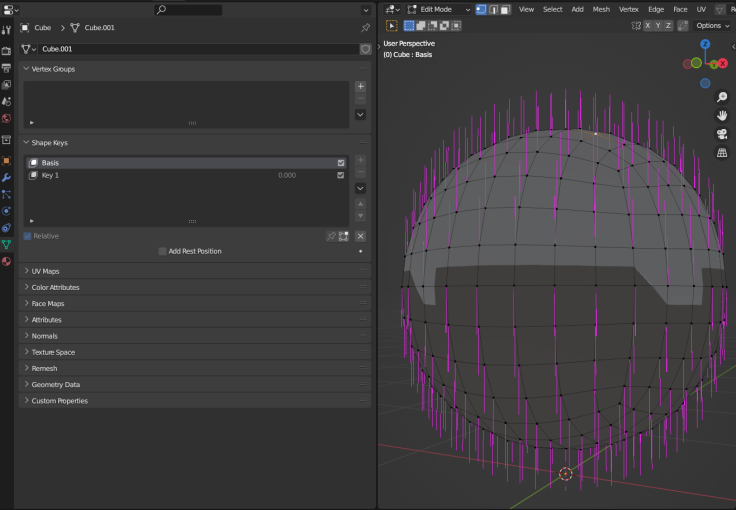
Task: Open the Object Data mesh tab
Action: (x=7, y=244)
